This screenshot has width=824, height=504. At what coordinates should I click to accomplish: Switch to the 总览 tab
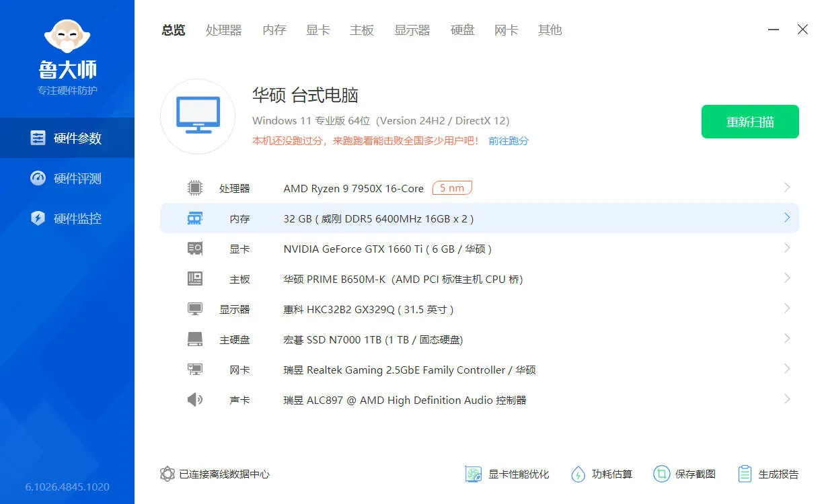point(174,30)
